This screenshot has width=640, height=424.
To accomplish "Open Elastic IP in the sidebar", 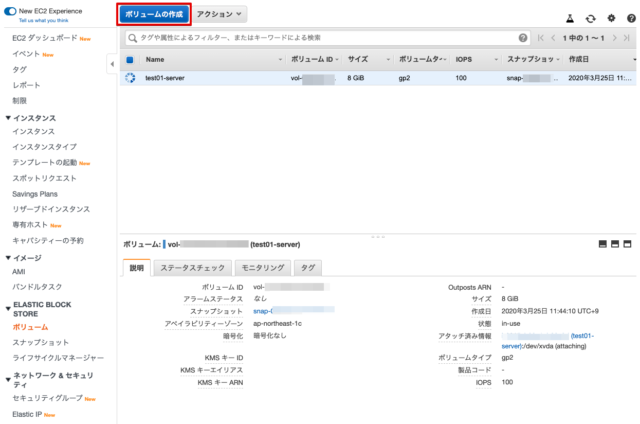I will click(27, 414).
